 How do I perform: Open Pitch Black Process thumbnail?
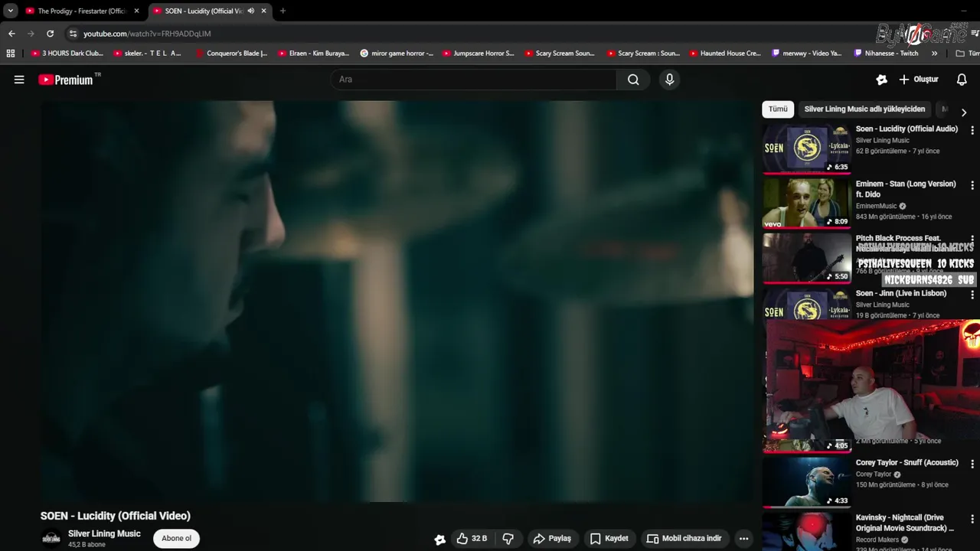pyautogui.click(x=807, y=258)
